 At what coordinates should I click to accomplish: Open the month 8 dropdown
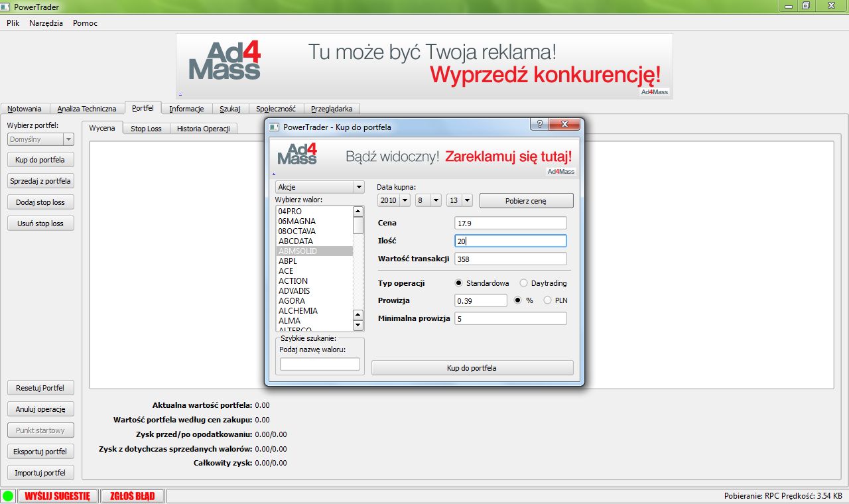(428, 200)
